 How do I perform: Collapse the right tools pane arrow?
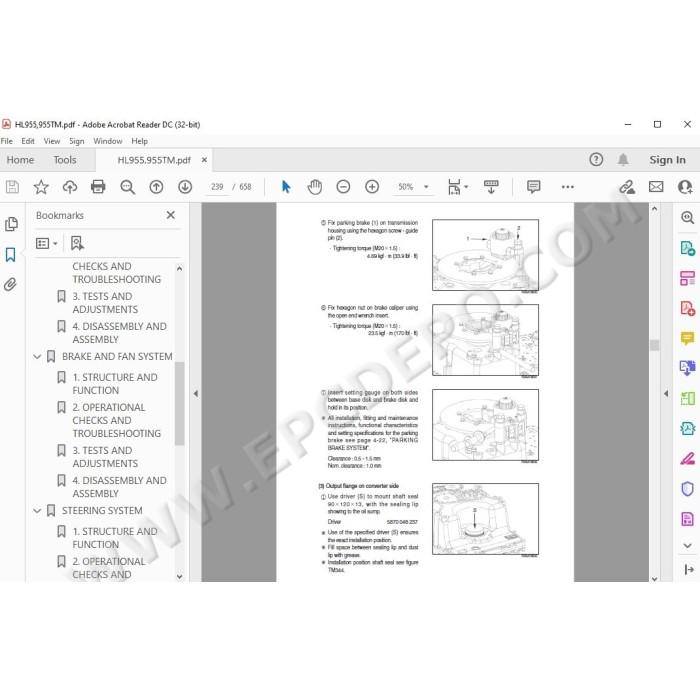click(689, 569)
